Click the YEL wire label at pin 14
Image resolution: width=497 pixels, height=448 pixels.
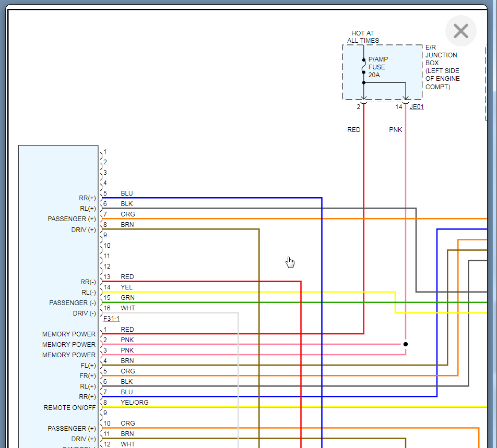[126, 287]
